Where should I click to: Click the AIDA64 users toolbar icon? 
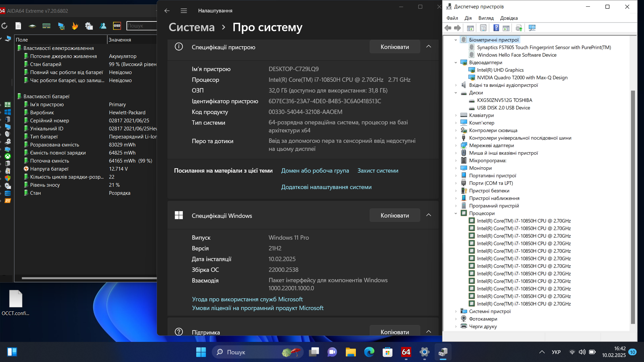(x=103, y=26)
